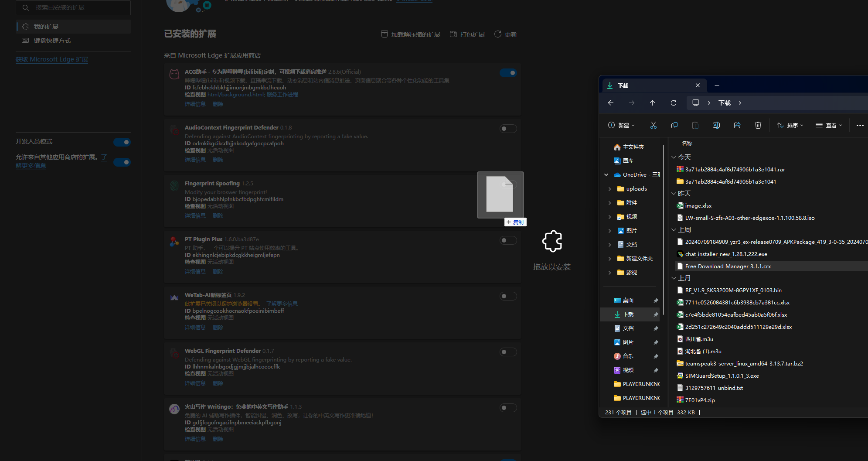Open 了解更多信息 link for WeTab
This screenshot has height=461, width=868.
(282, 304)
